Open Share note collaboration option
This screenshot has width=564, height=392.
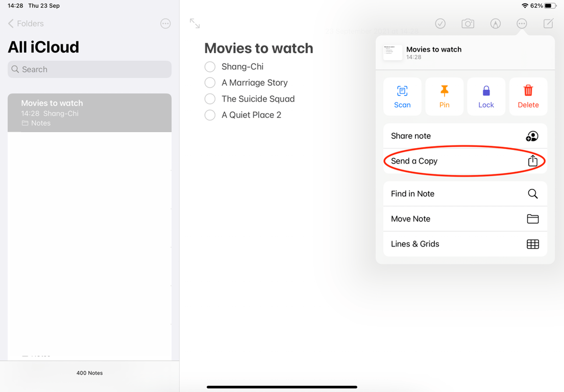tap(465, 136)
